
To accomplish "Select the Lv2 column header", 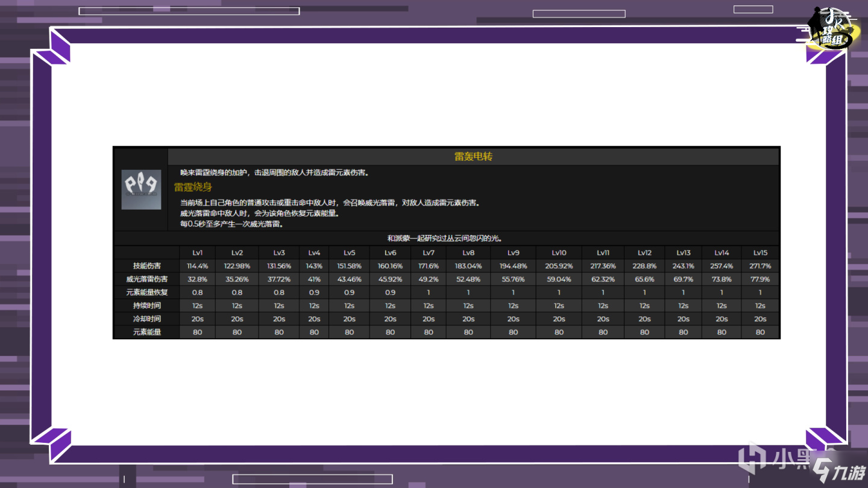I will (237, 253).
